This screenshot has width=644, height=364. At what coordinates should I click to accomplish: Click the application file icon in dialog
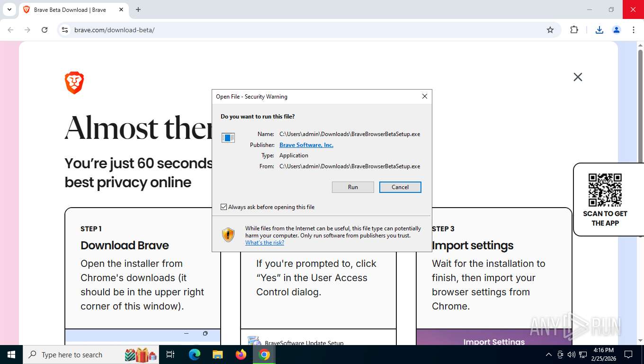coord(228,138)
